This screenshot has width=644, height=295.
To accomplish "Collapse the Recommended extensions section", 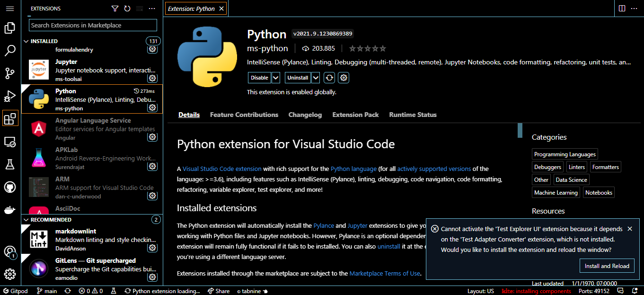I will pyautogui.click(x=26, y=220).
